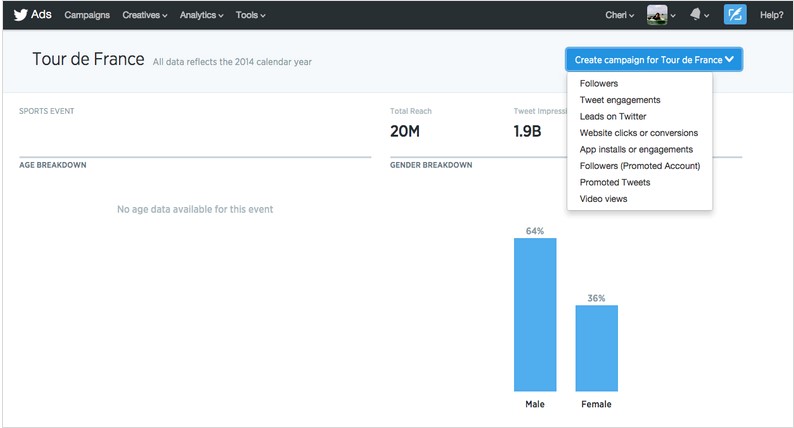Select Tweet engagements option

[620, 100]
